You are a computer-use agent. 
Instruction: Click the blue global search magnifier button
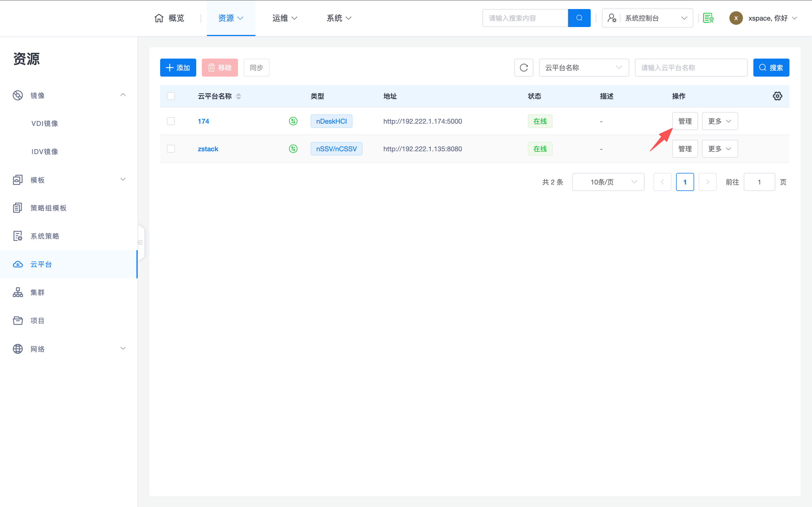coord(579,18)
